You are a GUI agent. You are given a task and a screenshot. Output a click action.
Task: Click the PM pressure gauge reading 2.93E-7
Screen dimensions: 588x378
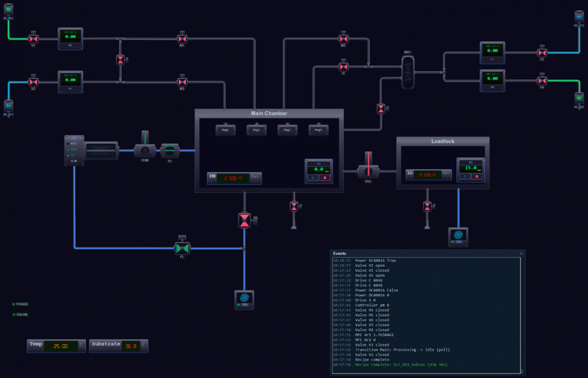click(x=233, y=178)
